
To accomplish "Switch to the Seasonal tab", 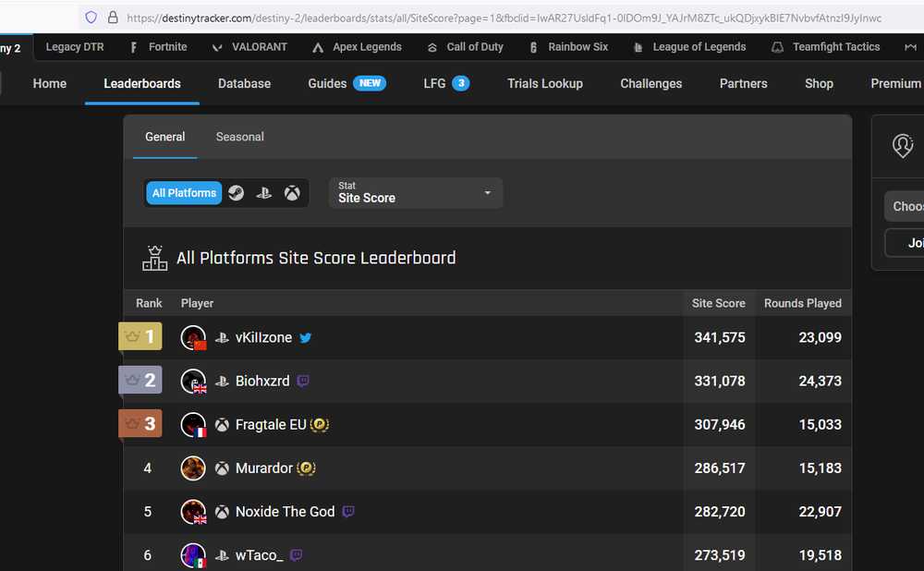I will pyautogui.click(x=239, y=137).
